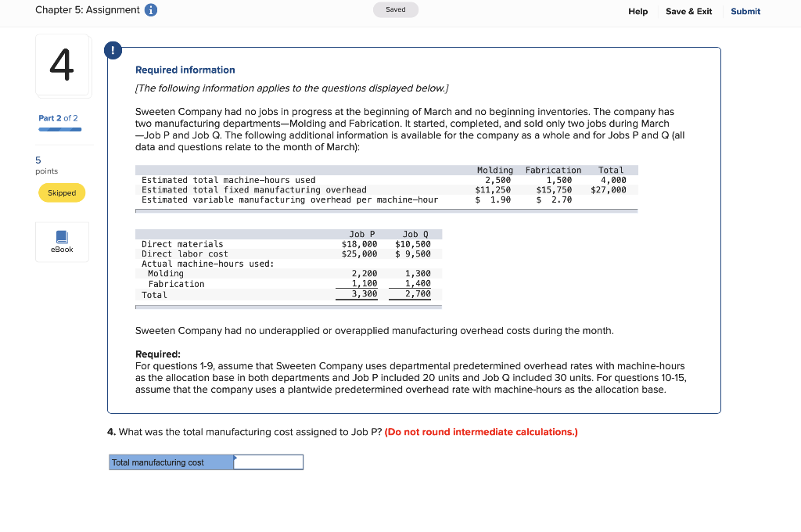The width and height of the screenshot is (801, 532).
Task: Toggle the Skipped status for this question
Action: (x=62, y=192)
